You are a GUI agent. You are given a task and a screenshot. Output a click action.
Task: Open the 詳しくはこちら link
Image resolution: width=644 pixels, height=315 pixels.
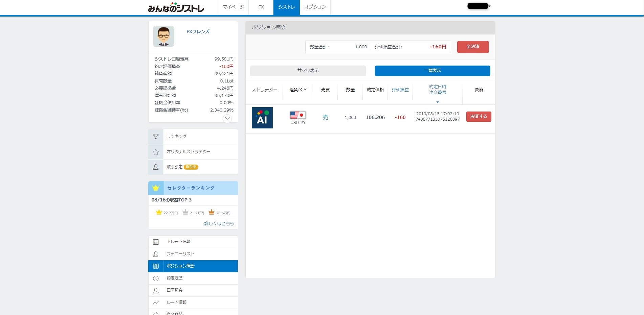click(219, 224)
